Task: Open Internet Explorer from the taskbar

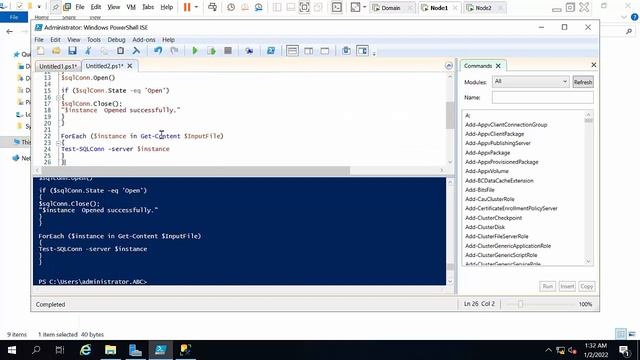Action: pyautogui.click(x=85, y=350)
